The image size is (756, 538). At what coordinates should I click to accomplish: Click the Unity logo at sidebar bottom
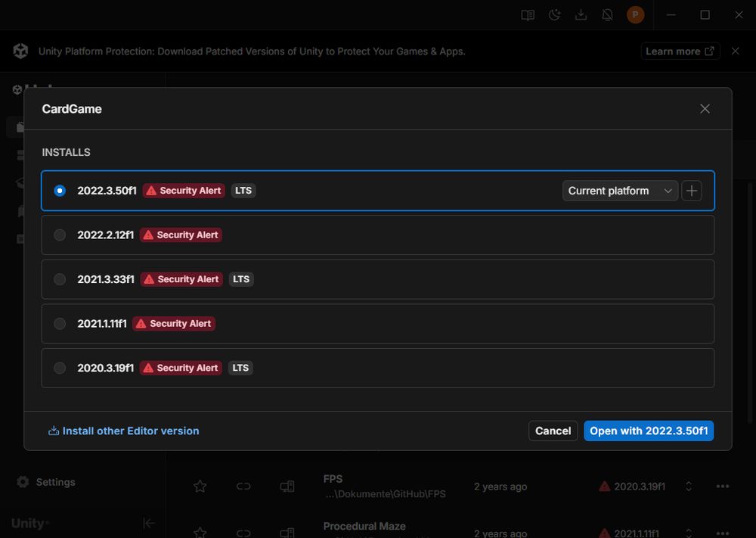point(30,524)
